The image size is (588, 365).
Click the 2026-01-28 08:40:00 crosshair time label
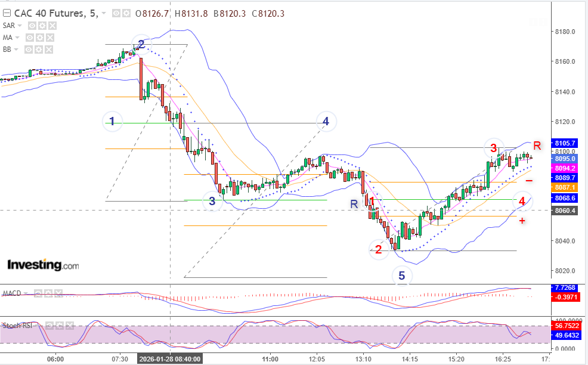(x=170, y=359)
